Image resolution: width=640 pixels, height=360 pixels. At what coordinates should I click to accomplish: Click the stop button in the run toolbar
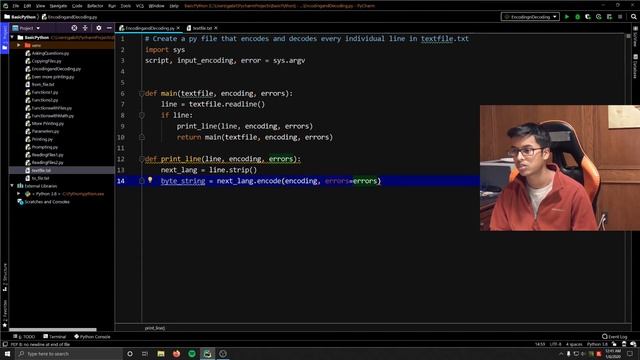pos(620,17)
